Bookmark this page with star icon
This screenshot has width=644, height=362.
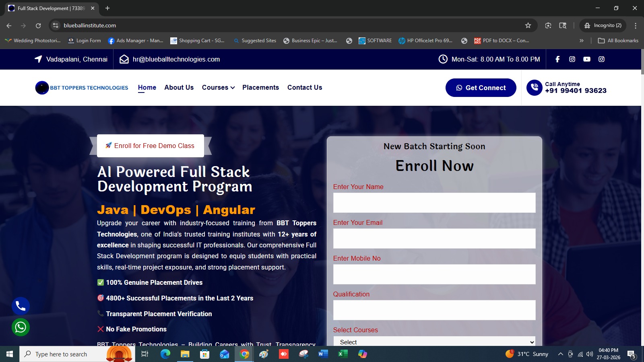click(x=528, y=25)
